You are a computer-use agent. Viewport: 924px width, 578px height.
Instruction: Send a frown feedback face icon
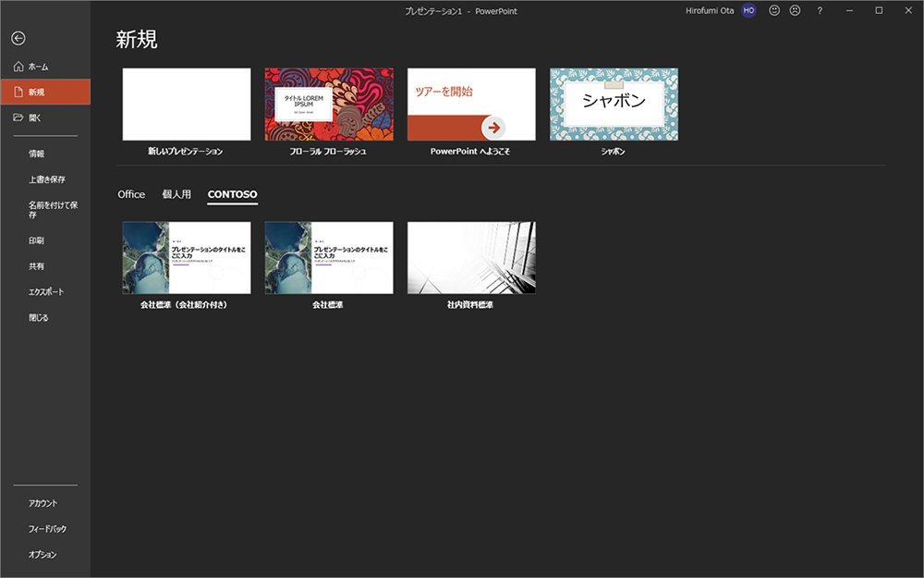coord(795,10)
